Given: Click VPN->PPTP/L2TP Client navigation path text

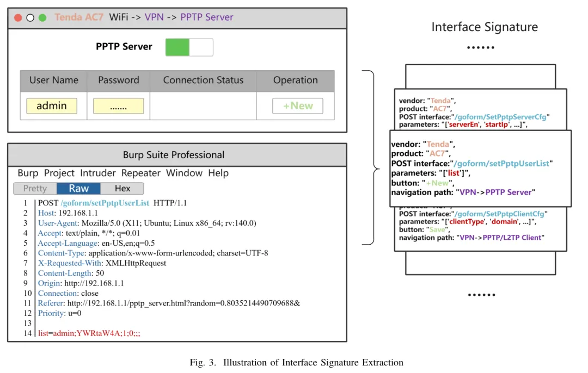Looking at the screenshot, I should point(501,238).
